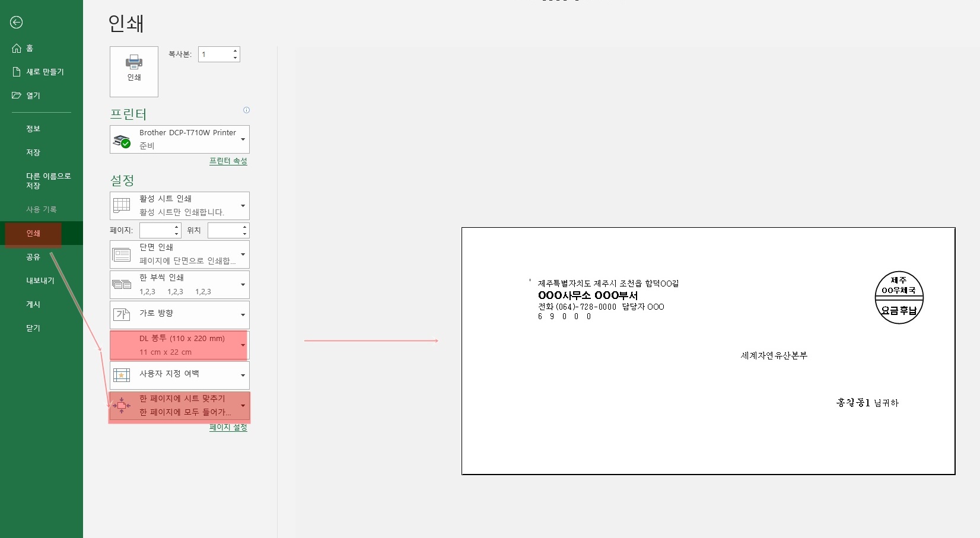Open the 정보 page
This screenshot has height=538, width=980.
[33, 129]
